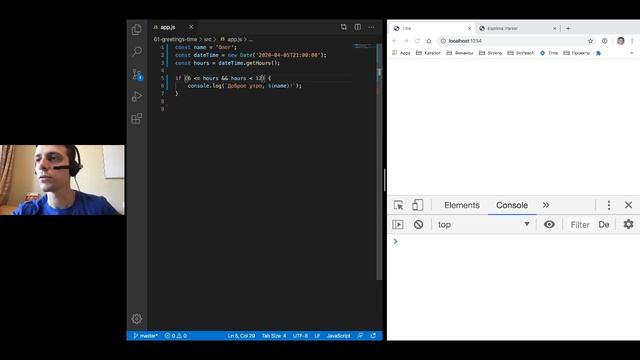Screen dimensions: 640x360
Task: Go back in Chrome
Action: (394, 41)
